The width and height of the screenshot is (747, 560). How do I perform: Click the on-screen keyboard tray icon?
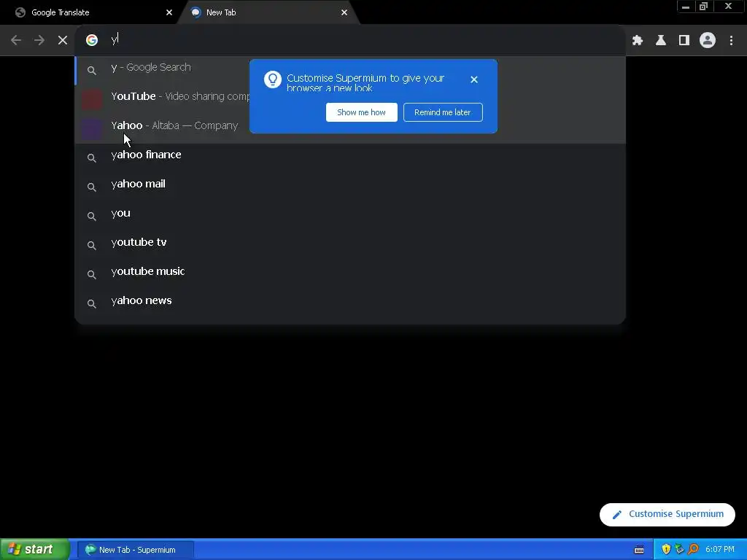(639, 550)
